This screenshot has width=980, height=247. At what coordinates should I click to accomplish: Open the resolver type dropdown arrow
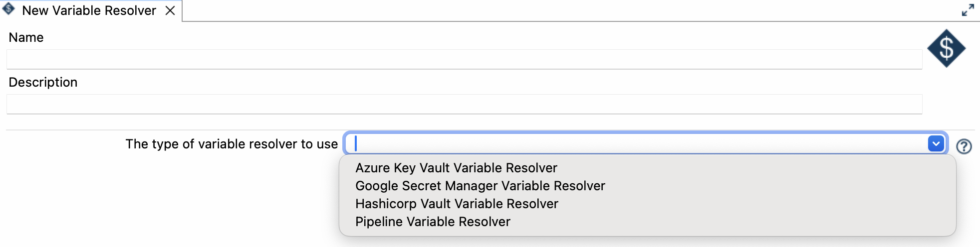(x=936, y=143)
